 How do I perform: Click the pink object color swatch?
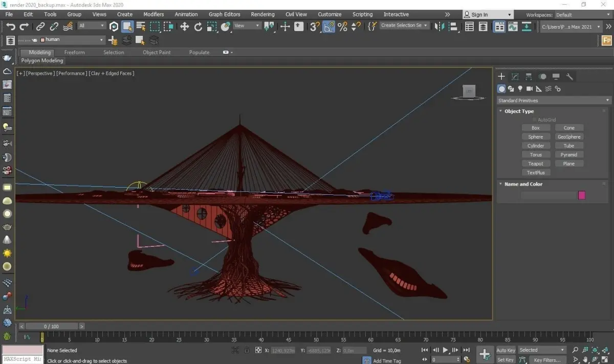point(581,195)
